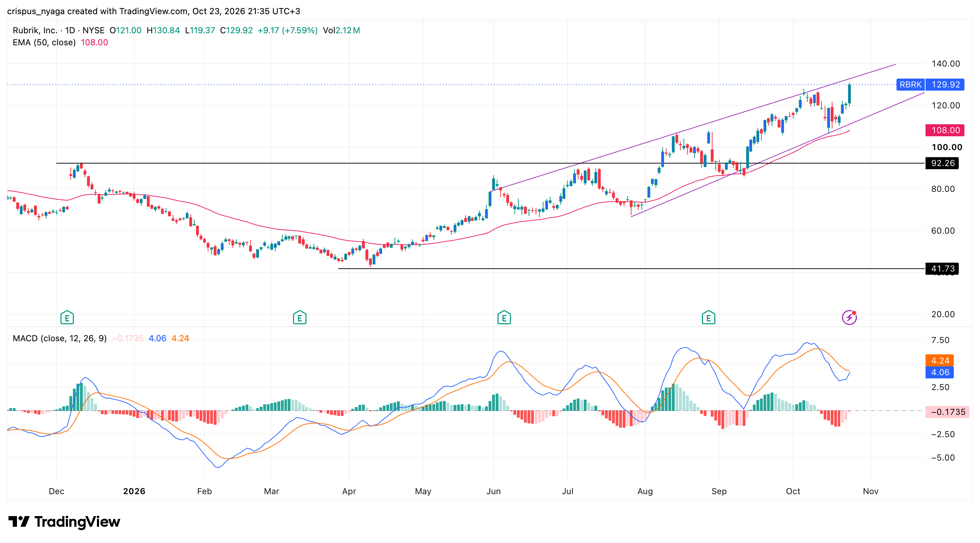Screen dimensions: 980x543
Task: Click the TradingView logo
Action: click(64, 522)
